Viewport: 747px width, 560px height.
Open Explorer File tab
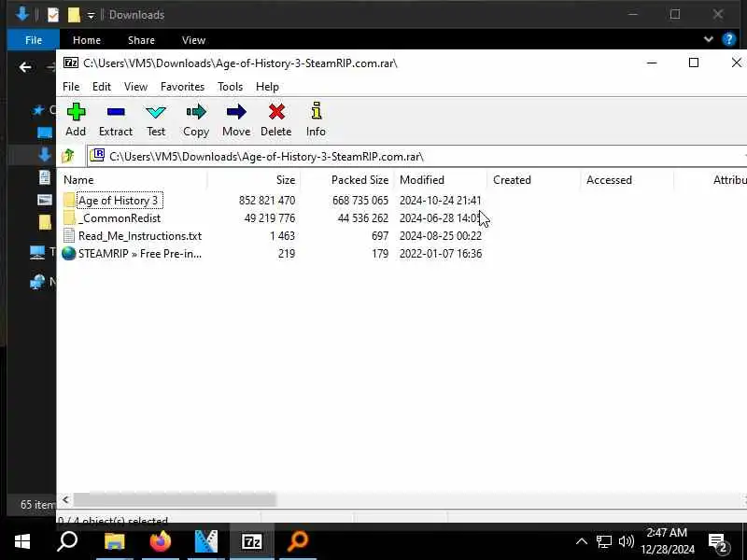coord(34,40)
